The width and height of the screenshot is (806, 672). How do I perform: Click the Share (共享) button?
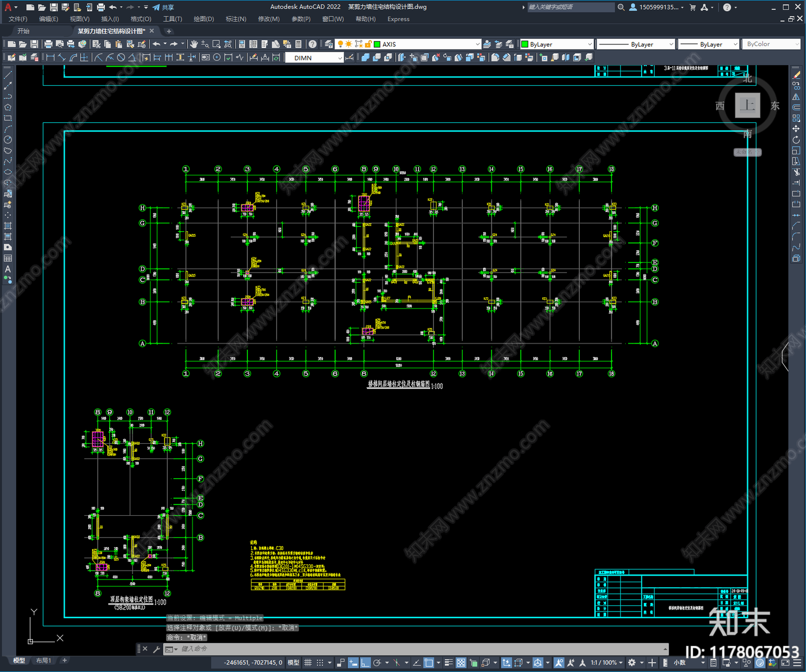[163, 7]
